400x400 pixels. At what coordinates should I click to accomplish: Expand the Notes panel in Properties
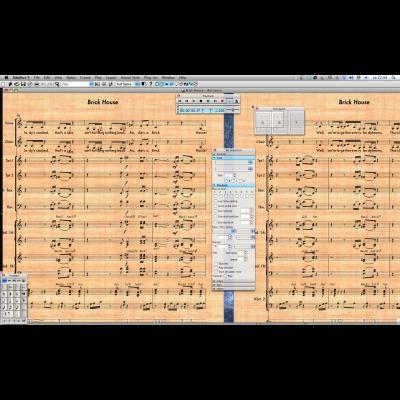pyautogui.click(x=233, y=289)
